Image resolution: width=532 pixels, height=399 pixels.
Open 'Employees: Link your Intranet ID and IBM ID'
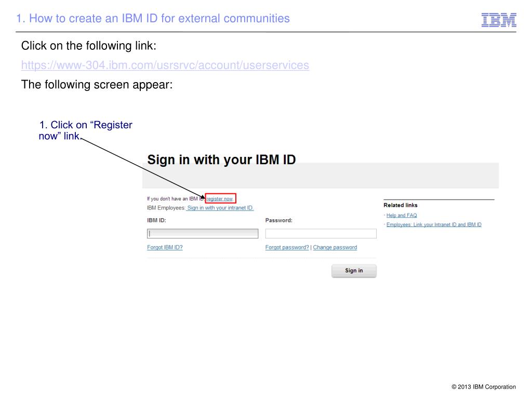434,224
